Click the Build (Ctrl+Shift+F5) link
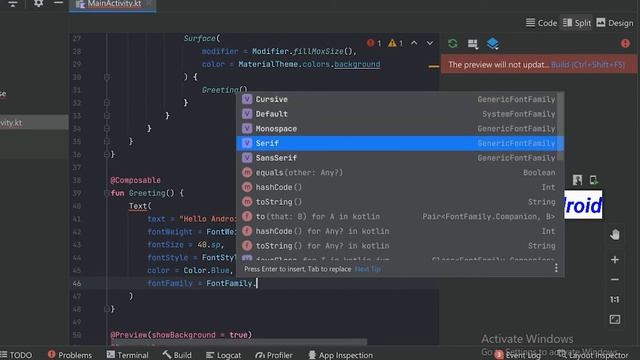 pyautogui.click(x=588, y=65)
